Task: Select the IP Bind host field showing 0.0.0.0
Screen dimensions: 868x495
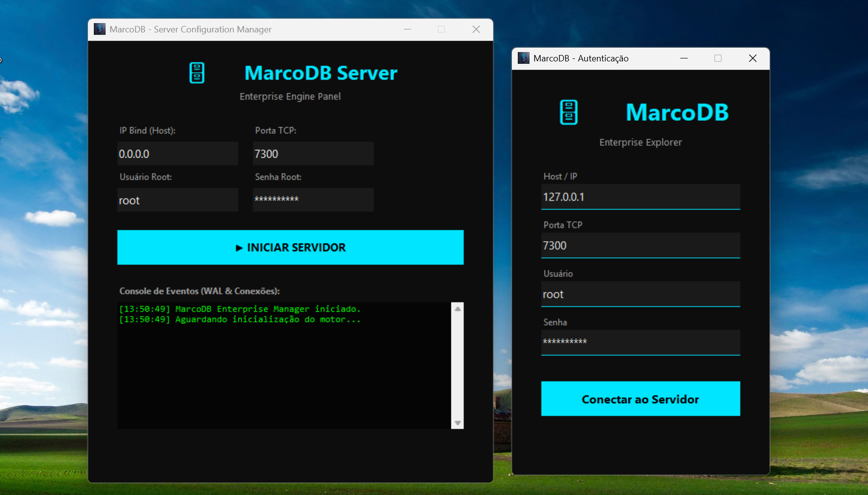Action: click(x=177, y=153)
